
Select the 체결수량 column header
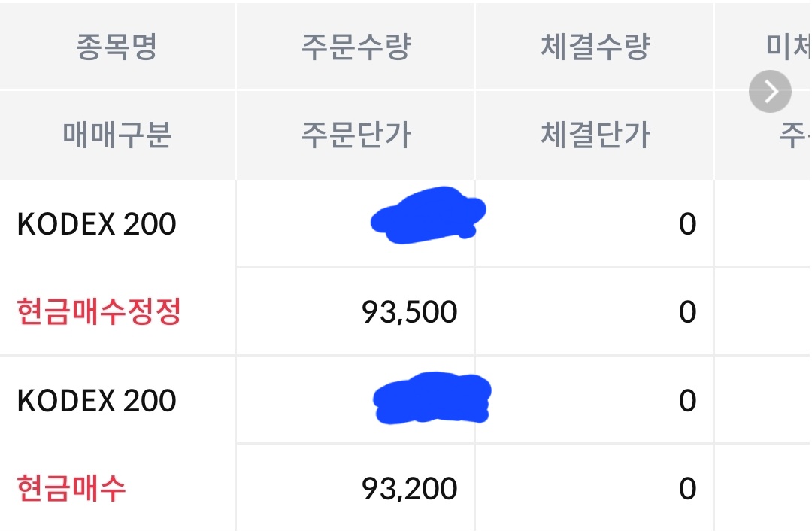(x=595, y=47)
